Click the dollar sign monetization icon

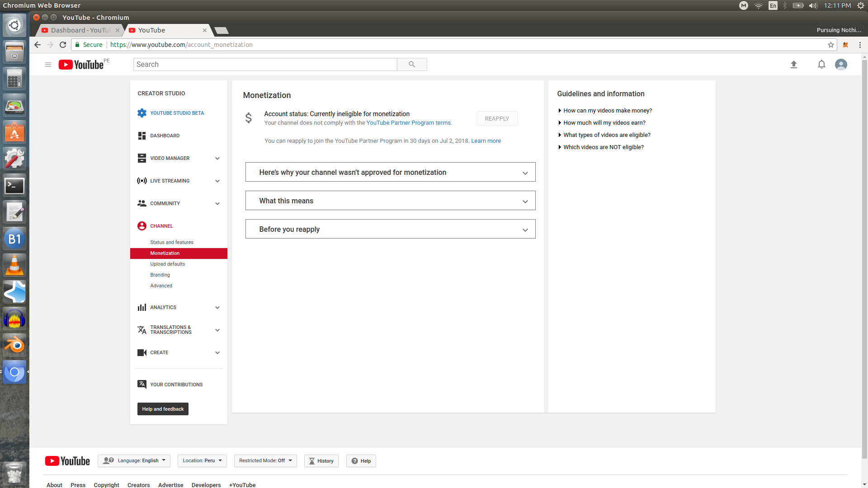pos(249,118)
